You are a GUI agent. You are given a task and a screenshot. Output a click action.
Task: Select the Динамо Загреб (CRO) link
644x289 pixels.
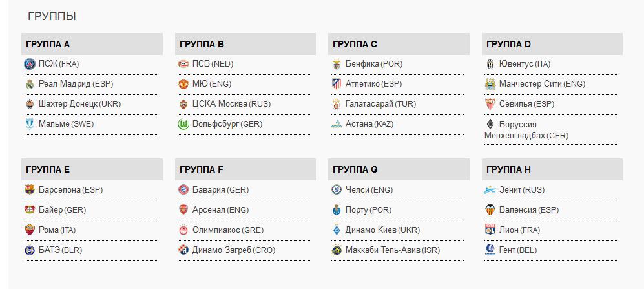coord(234,250)
